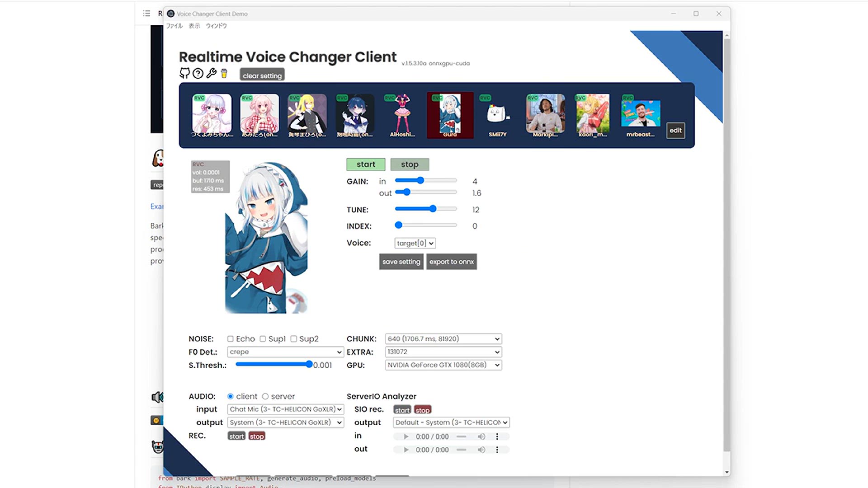Select the SMii7Y voice model

(497, 115)
